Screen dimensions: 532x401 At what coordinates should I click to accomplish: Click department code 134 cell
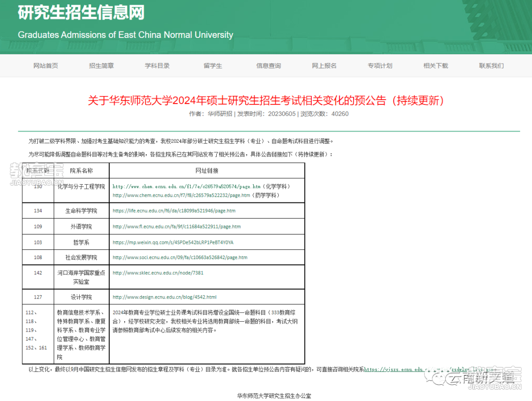38,211
